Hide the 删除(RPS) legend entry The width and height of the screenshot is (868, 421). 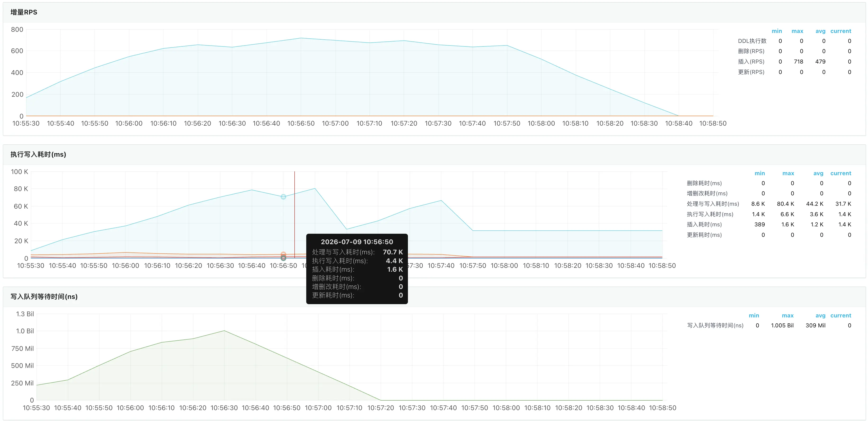click(751, 51)
